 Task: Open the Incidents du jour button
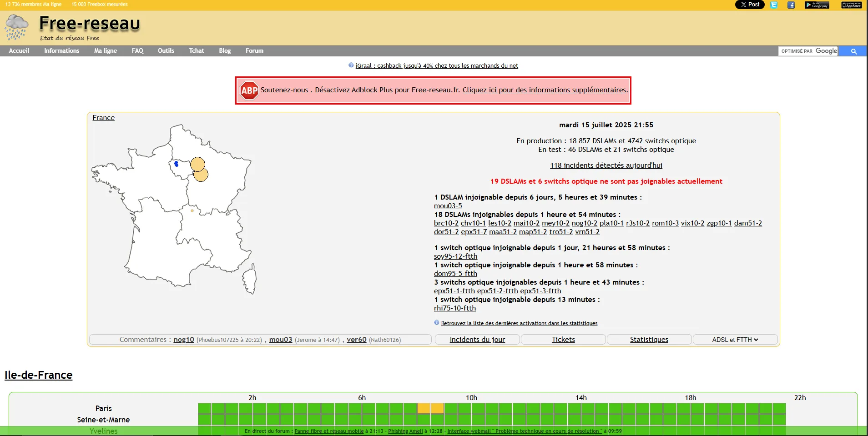[x=477, y=340]
